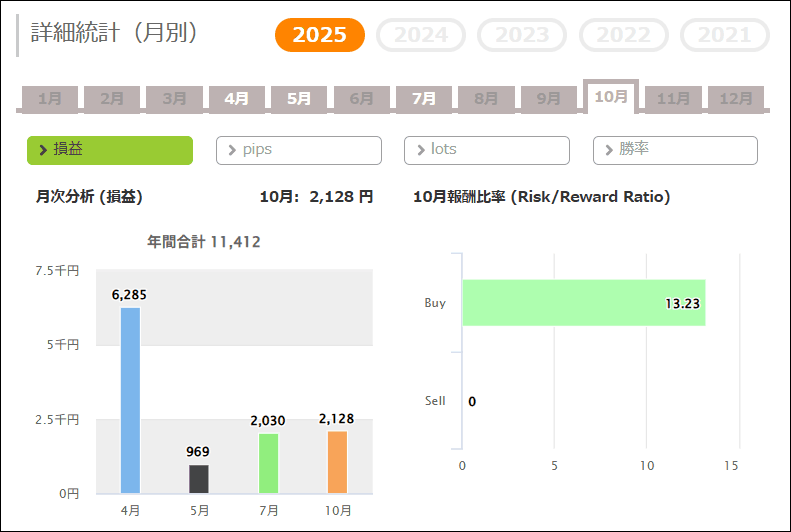Open the 4月 month tab
Screen dimensions: 791x532
237,98
